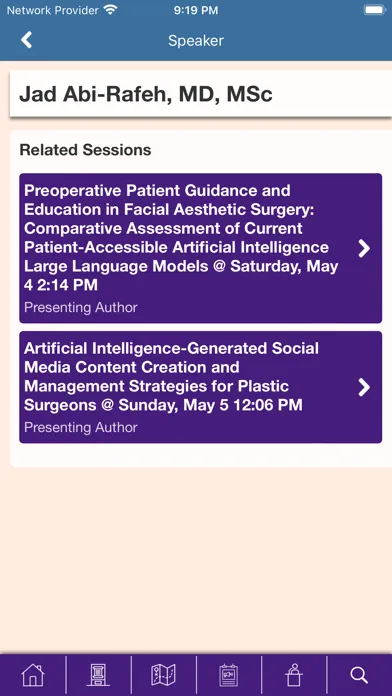Open the folded map icon
392x696 pixels.
coord(163,675)
